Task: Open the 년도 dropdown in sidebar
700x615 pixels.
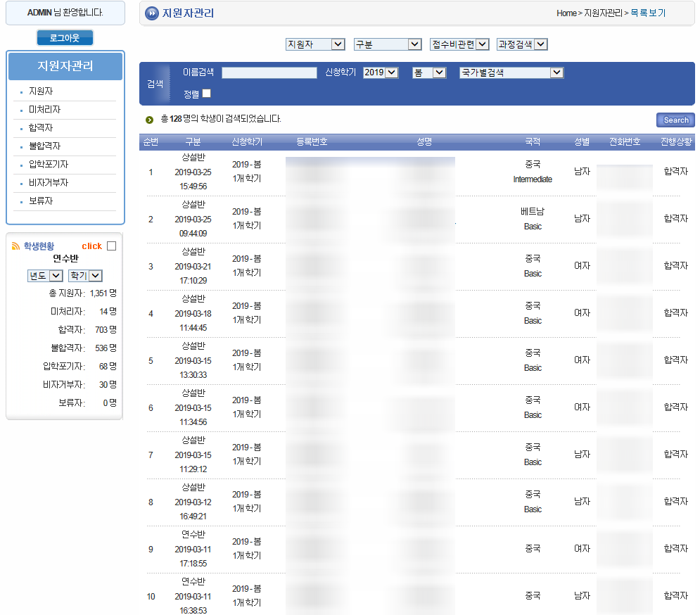Action: point(44,276)
